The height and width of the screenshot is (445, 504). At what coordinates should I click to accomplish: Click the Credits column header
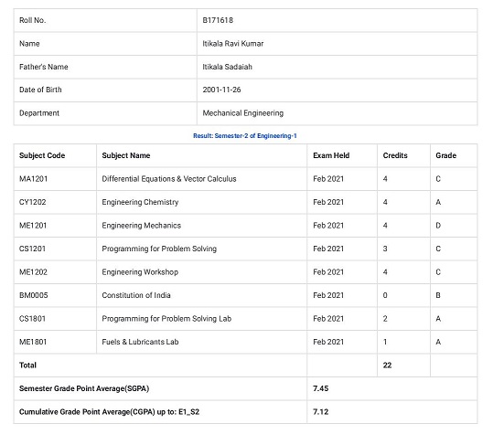[x=395, y=155]
